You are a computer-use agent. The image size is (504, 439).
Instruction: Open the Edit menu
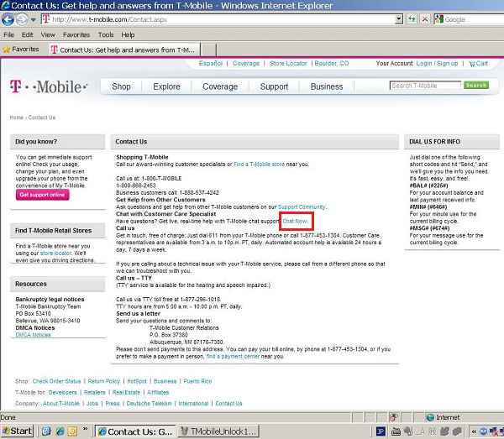pos(28,34)
